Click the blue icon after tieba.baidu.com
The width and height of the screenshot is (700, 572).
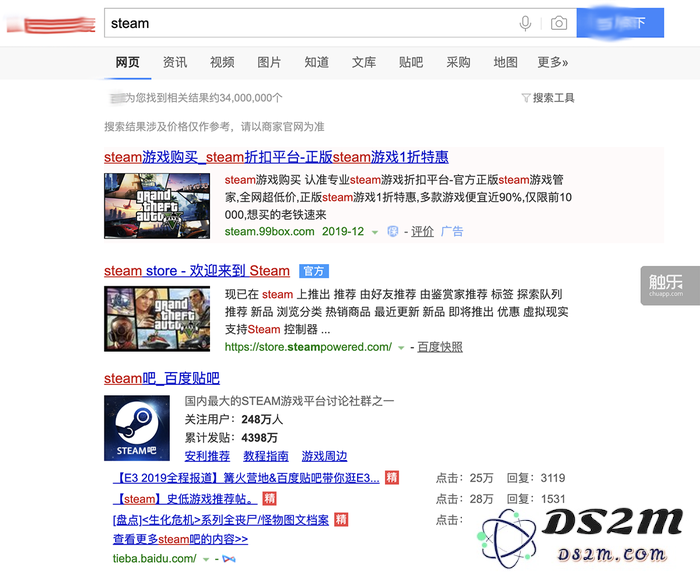coord(229,559)
